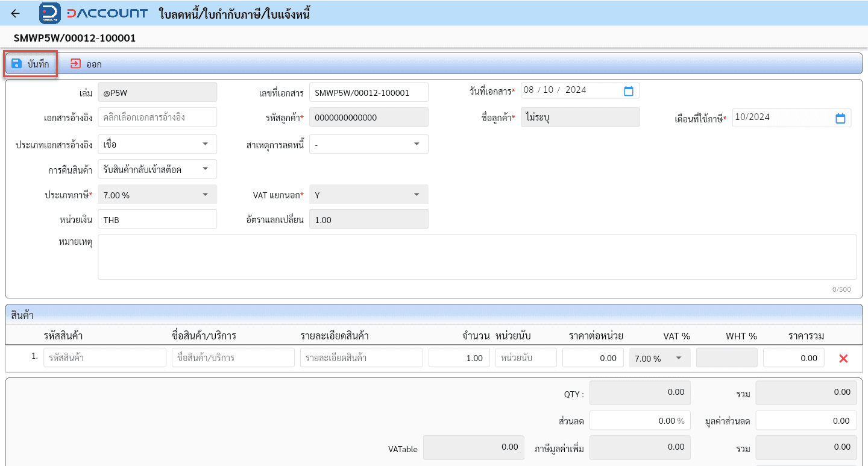Click document number SMWP5W/00012-100001 heading

click(x=75, y=38)
